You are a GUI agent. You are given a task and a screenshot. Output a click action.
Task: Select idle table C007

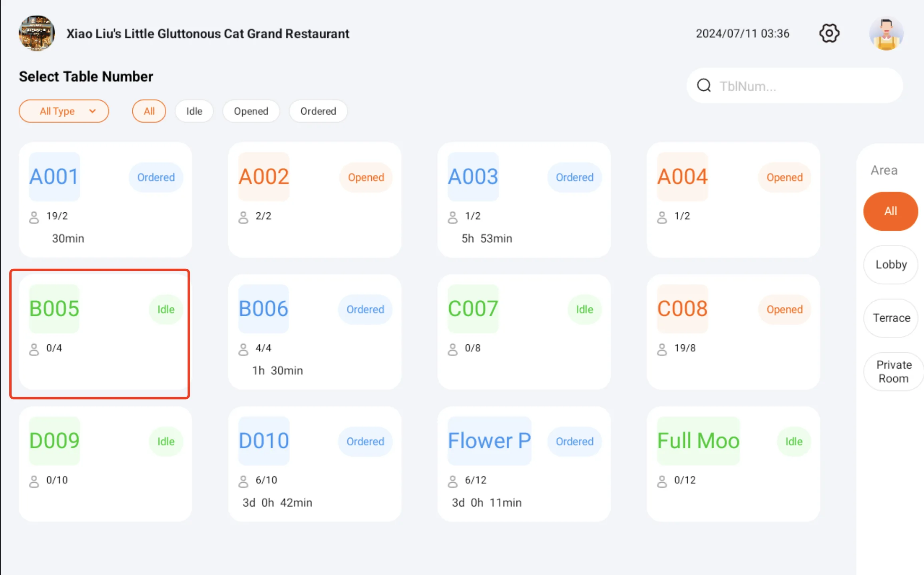click(524, 332)
